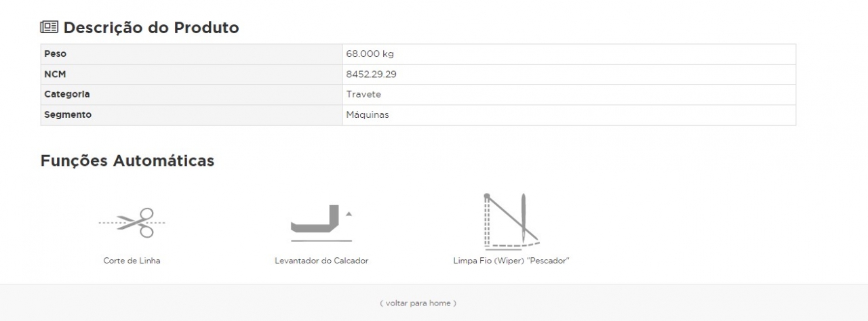Click the "voltar para home" link
The height and width of the screenshot is (321, 868).
[x=418, y=303]
